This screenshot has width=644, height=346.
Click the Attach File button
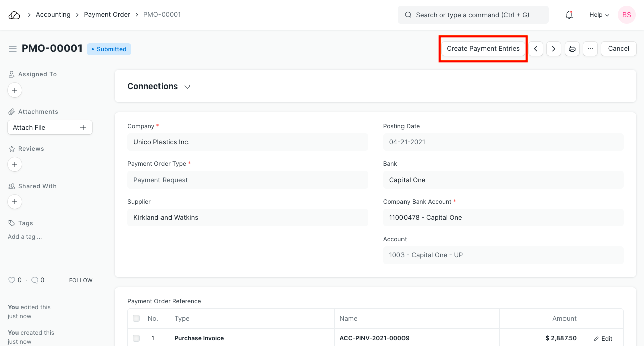click(49, 127)
